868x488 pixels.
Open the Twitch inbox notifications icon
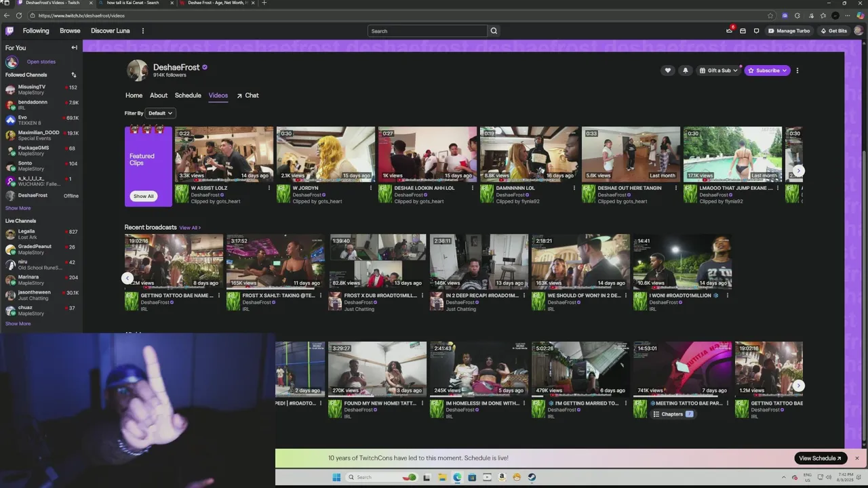click(743, 30)
